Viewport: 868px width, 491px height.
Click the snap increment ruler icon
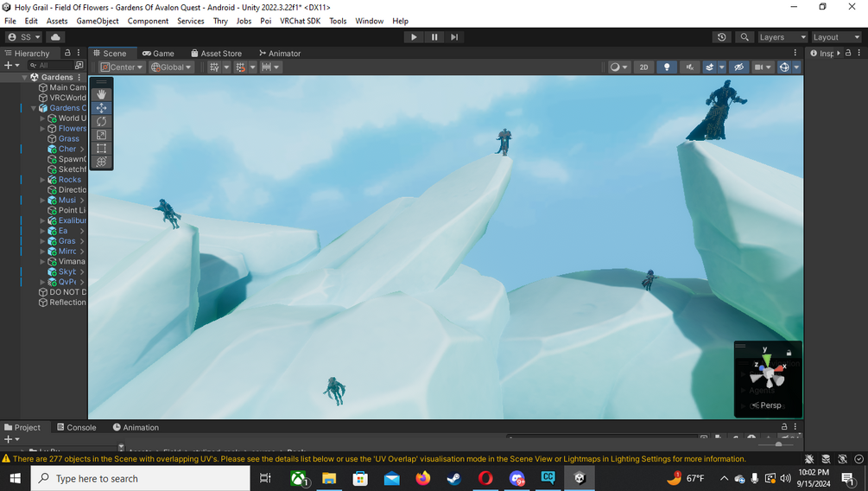pyautogui.click(x=266, y=67)
